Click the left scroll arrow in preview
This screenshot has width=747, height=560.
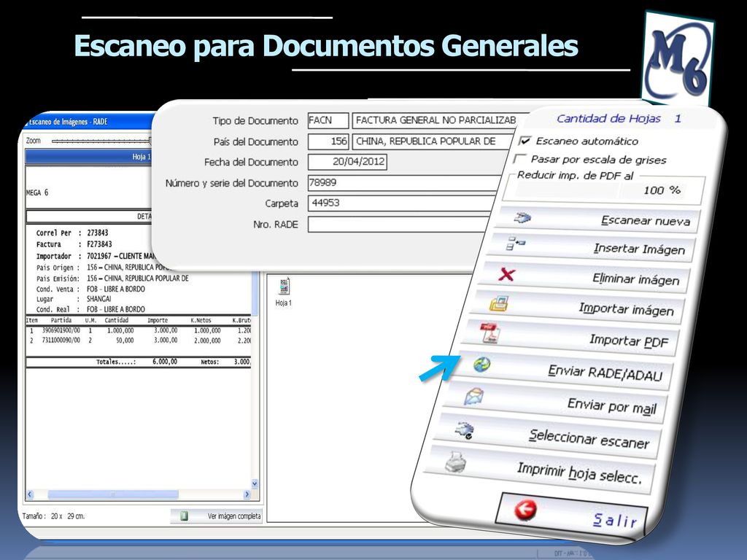[x=30, y=494]
